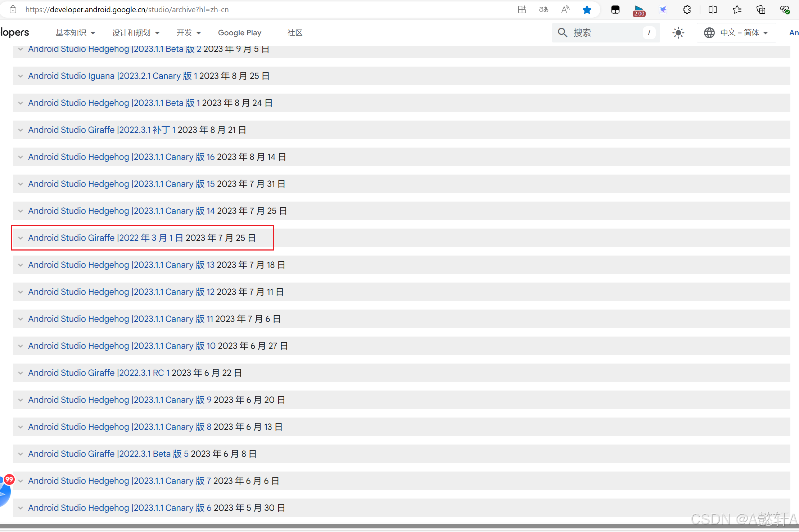Open the favorites list icon

pyautogui.click(x=737, y=10)
